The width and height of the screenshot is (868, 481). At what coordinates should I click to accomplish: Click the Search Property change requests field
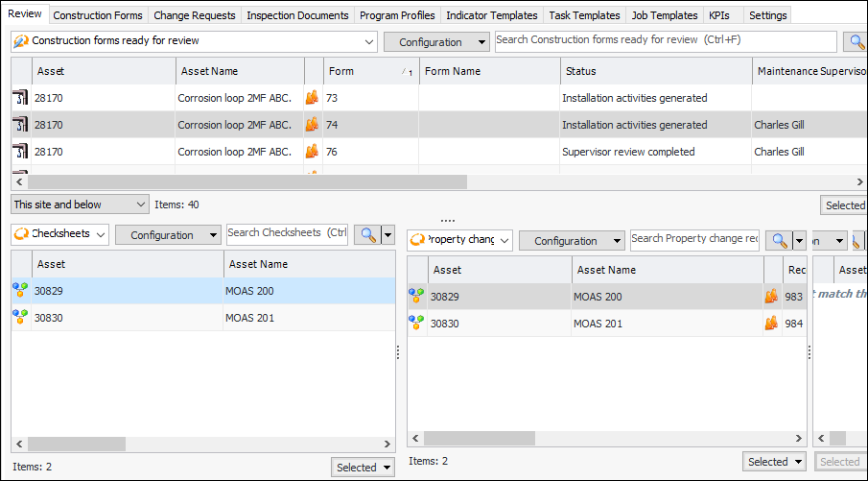point(693,240)
